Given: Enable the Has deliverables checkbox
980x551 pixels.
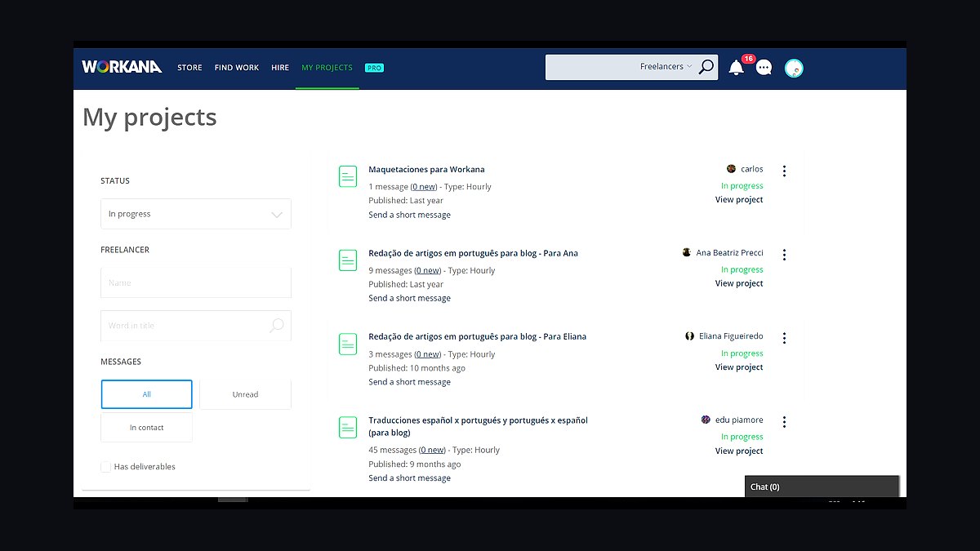Looking at the screenshot, I should (x=105, y=467).
